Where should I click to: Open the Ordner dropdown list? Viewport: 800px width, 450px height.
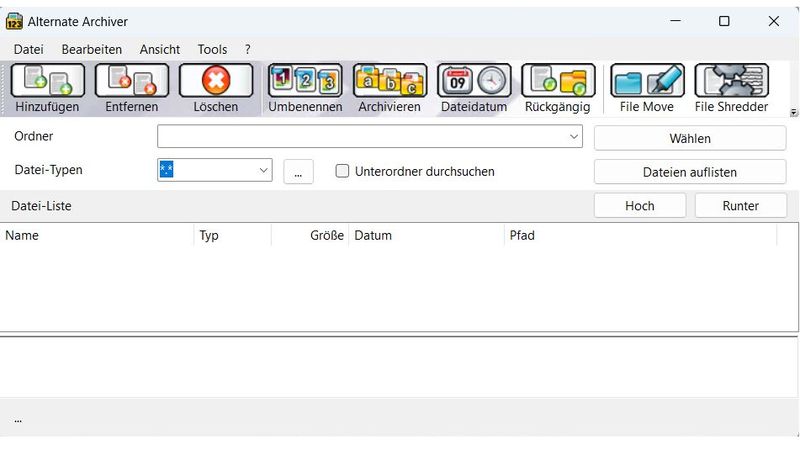573,137
